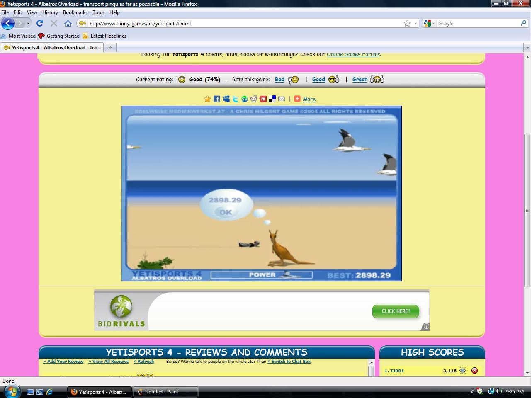Share game on MySpace icon

pyautogui.click(x=226, y=99)
